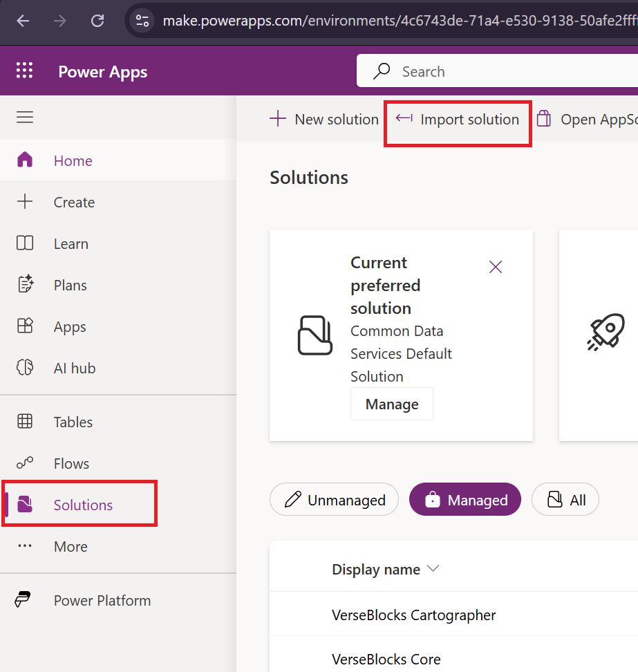Click the solution file icon on card

[315, 335]
